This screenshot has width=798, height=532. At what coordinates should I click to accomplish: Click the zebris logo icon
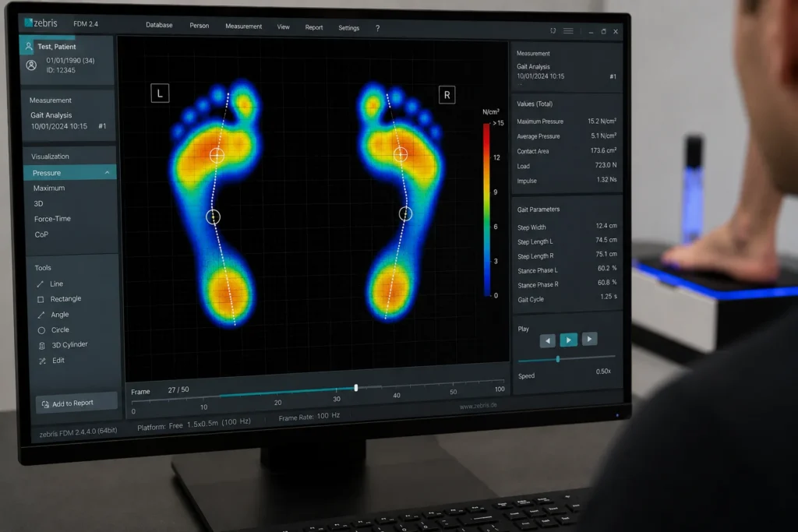pos(29,23)
